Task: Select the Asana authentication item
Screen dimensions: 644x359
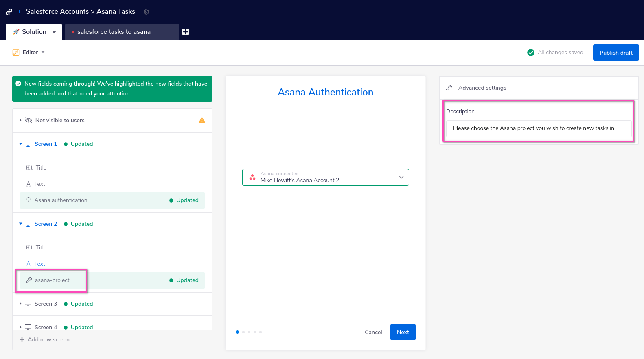Action: coord(112,200)
